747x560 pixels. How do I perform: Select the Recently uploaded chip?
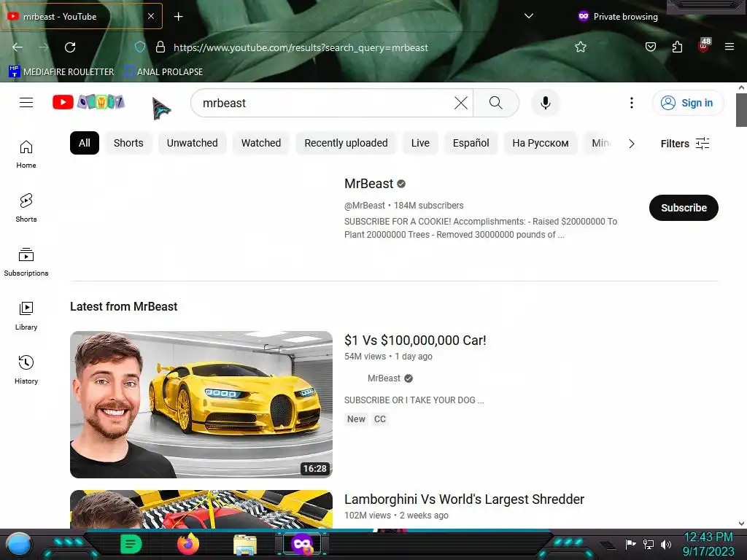tap(346, 143)
